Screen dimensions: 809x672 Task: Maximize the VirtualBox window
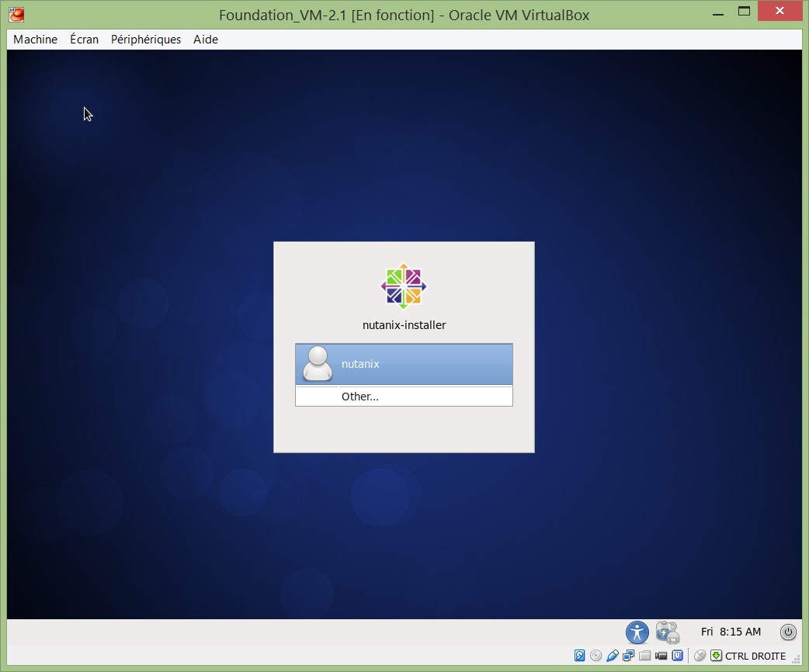(744, 12)
